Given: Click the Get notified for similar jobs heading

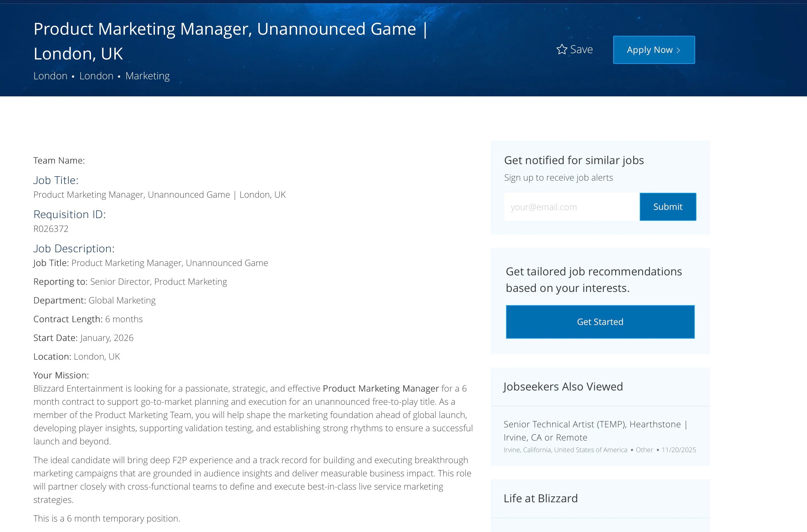Looking at the screenshot, I should pos(574,160).
